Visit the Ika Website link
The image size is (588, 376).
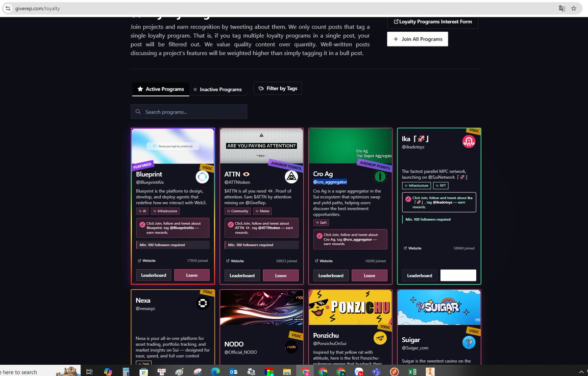tap(413, 248)
